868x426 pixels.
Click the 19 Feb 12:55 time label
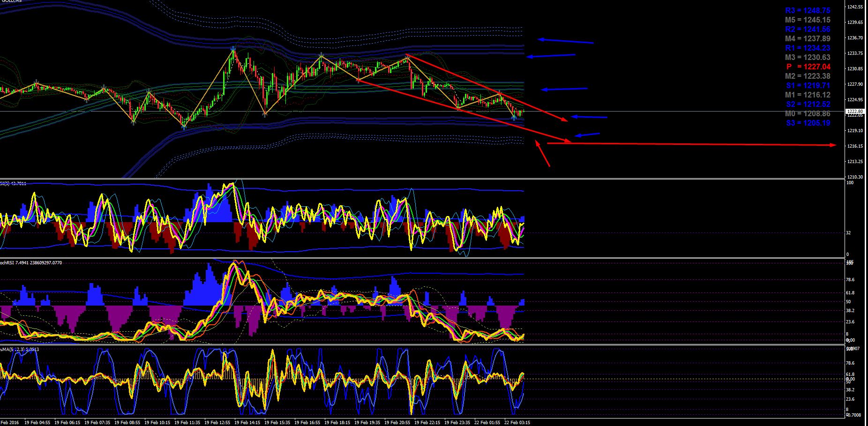(x=217, y=423)
